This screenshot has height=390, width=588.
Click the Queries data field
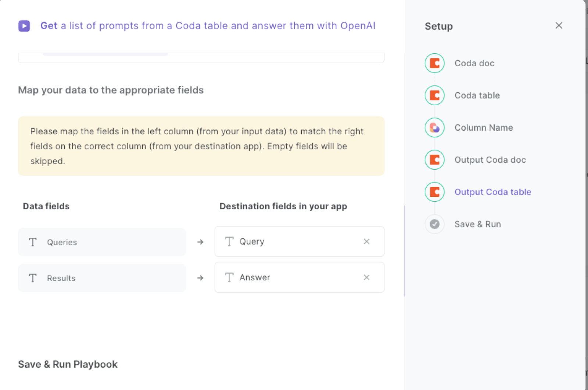(x=102, y=242)
